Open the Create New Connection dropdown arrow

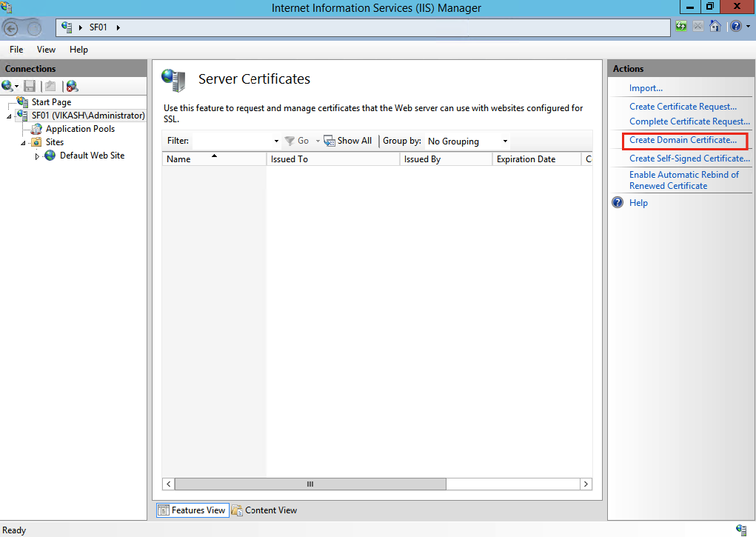pyautogui.click(x=17, y=87)
